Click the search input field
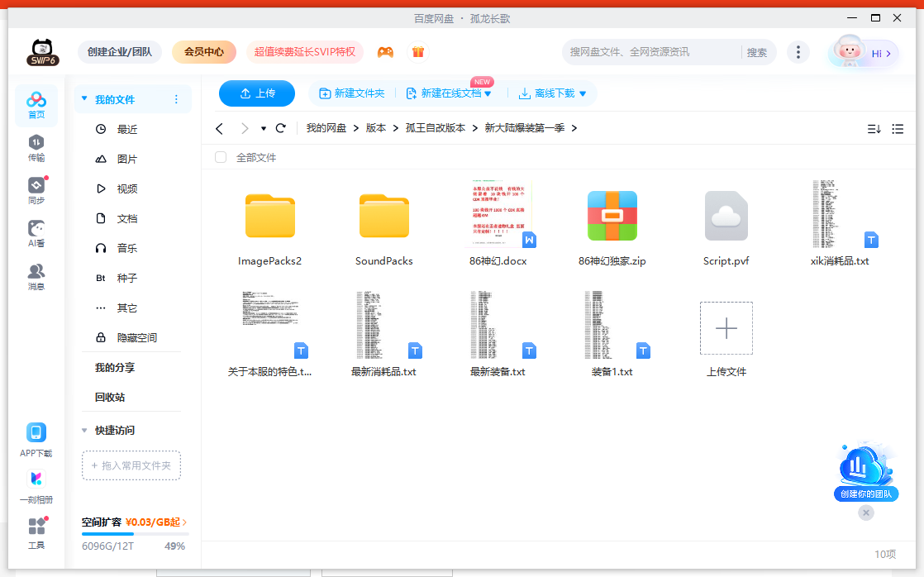924x577 pixels. point(653,51)
